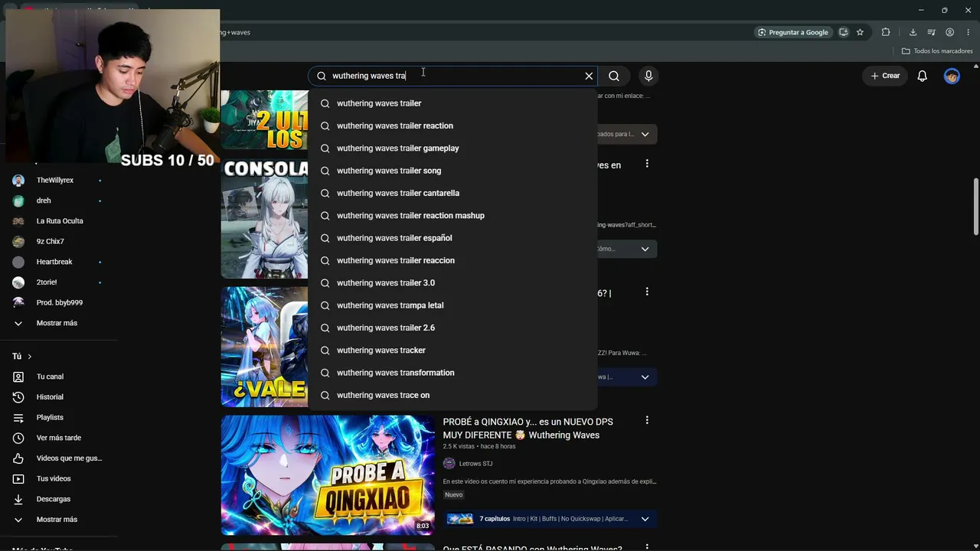980x551 pixels.
Task: Open options menu for the CONSOLA thumbnail video
Action: pyautogui.click(x=647, y=164)
